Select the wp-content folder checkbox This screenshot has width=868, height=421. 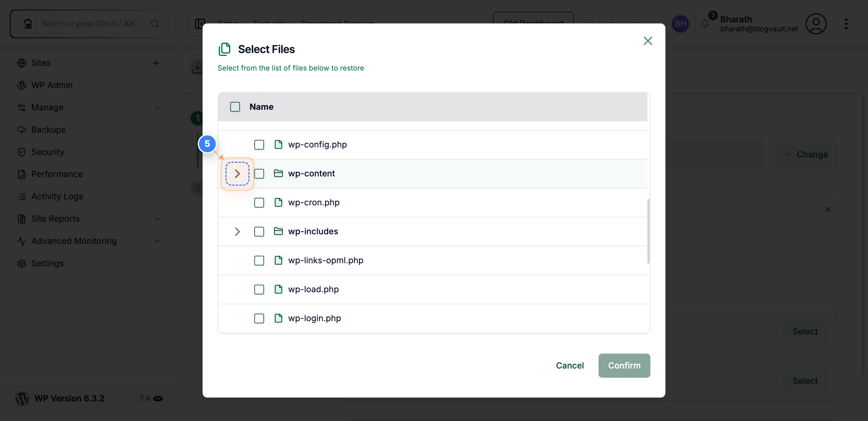tap(259, 174)
